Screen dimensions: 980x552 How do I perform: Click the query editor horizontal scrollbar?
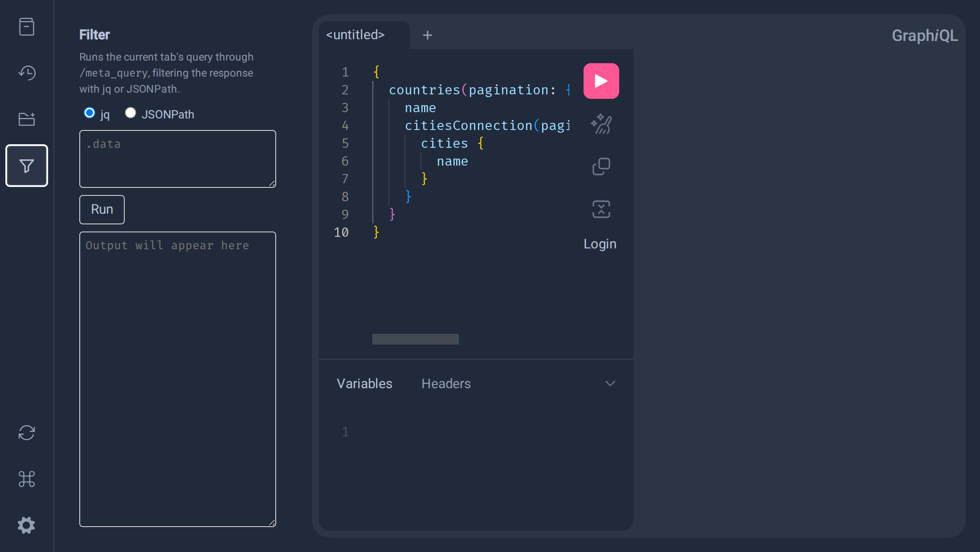click(416, 339)
